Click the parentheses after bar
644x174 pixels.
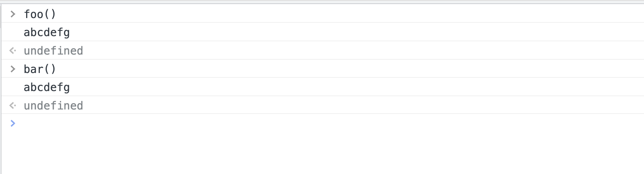(x=50, y=69)
